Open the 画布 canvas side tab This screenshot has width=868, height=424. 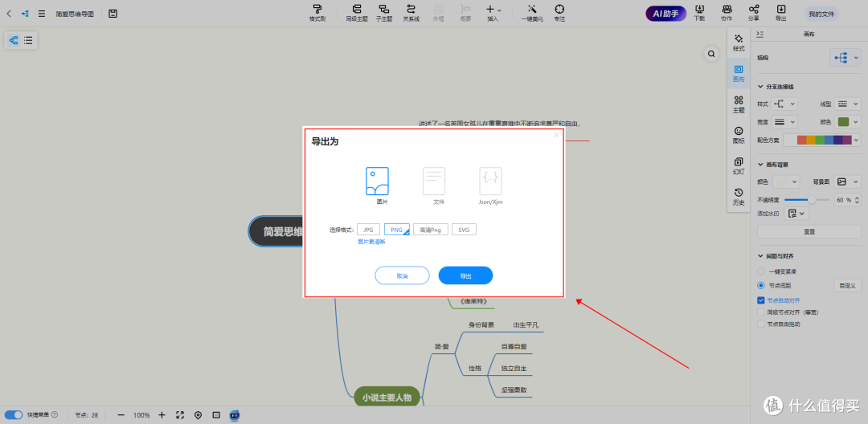739,74
